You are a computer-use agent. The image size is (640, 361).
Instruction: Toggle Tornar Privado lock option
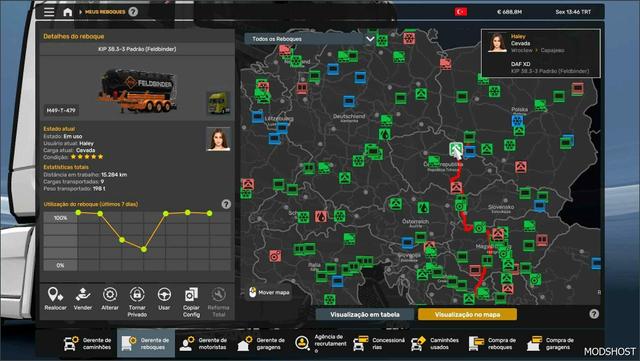137,294
